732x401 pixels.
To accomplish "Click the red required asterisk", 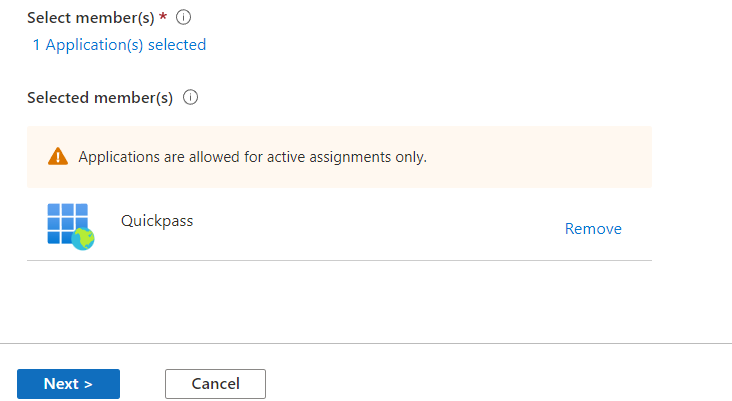I will [163, 17].
